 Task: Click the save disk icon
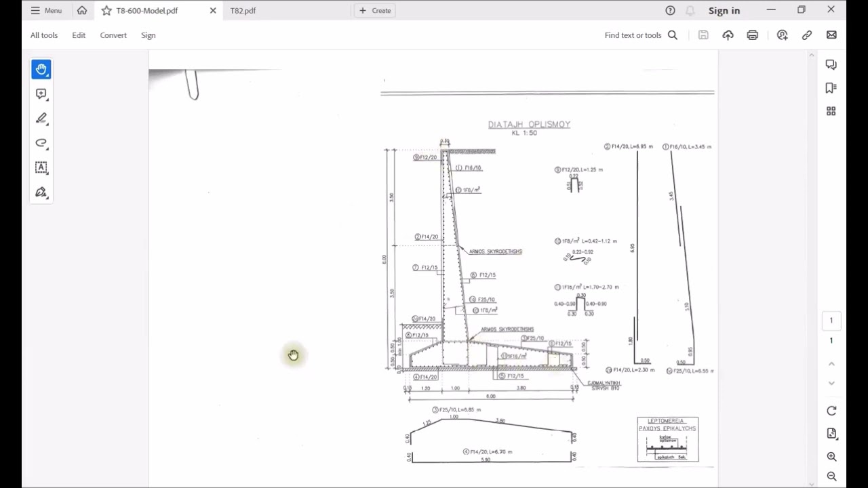tap(703, 35)
